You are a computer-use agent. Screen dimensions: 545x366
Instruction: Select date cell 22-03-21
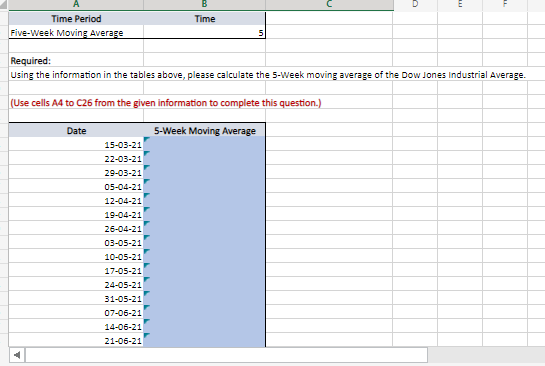76,158
